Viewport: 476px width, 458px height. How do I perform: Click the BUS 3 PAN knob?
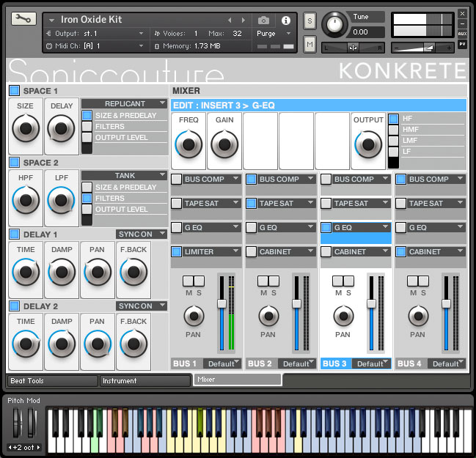tap(343, 316)
